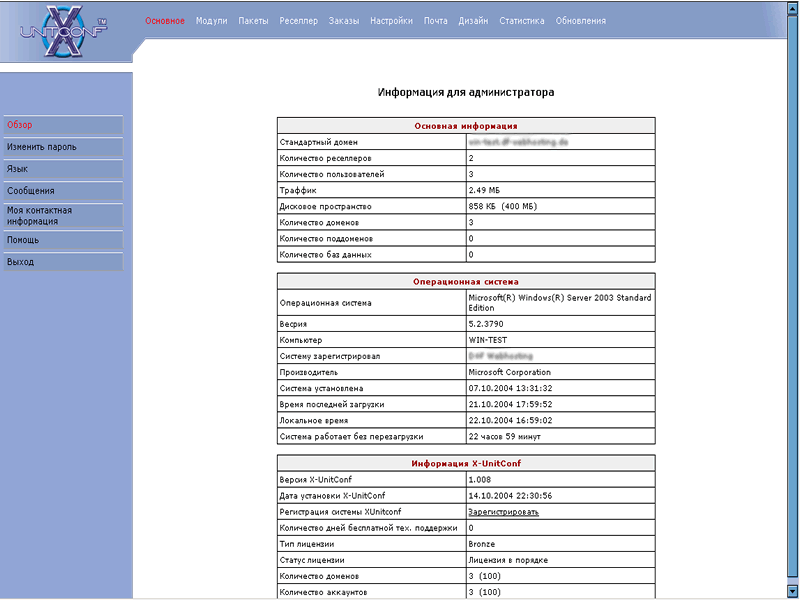Click the value 858 КБ (400 МБ)
Viewport: 800px width, 600px height.
pyautogui.click(x=503, y=207)
